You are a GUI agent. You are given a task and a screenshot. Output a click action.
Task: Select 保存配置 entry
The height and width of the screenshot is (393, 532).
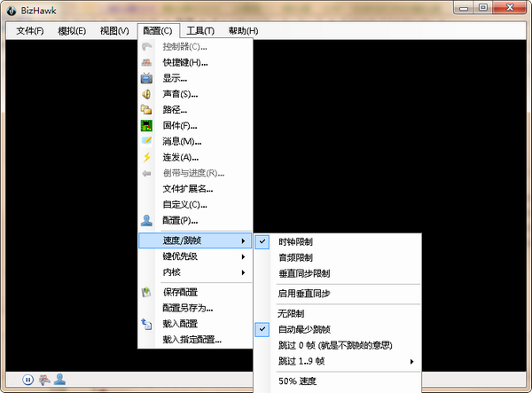(x=195, y=292)
